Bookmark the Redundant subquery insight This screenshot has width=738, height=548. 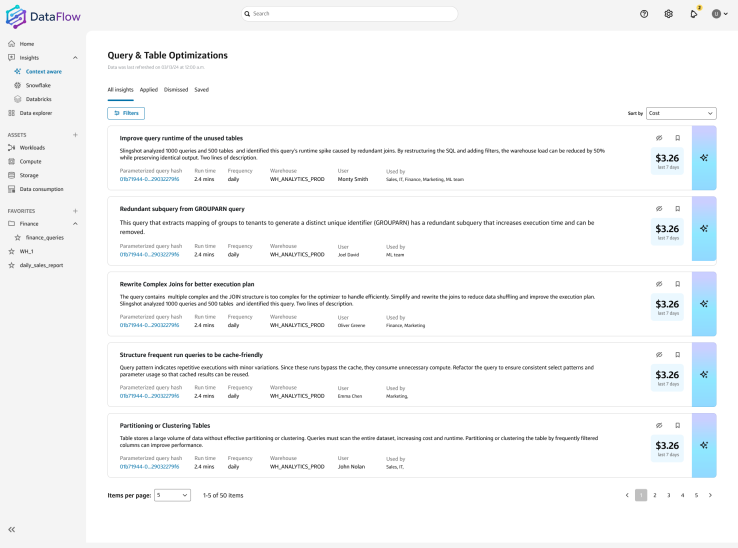[678, 209]
